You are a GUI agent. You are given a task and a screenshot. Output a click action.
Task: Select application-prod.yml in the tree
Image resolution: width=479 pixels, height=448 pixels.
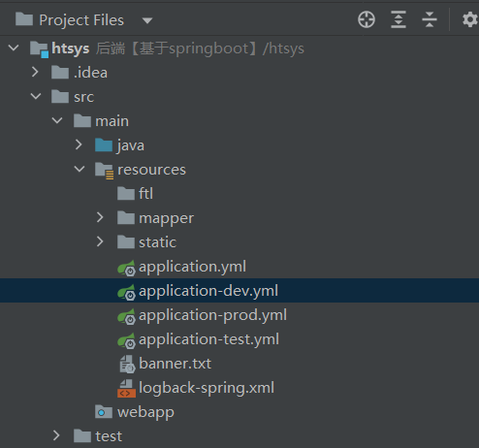[212, 315]
